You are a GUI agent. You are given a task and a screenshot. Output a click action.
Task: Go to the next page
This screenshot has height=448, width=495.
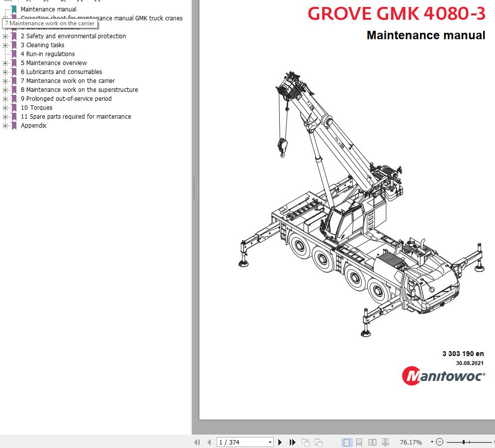(x=280, y=443)
